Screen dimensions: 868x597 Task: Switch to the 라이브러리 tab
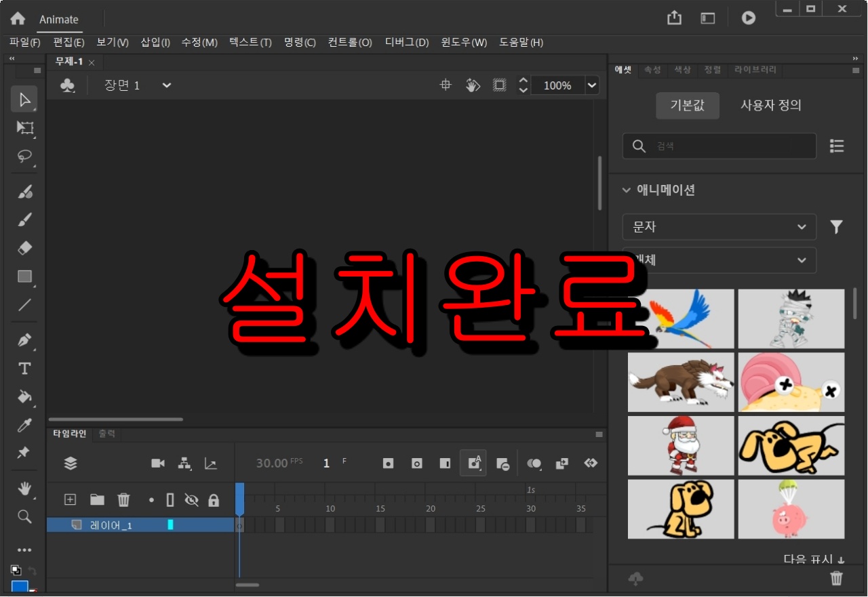[x=755, y=70]
